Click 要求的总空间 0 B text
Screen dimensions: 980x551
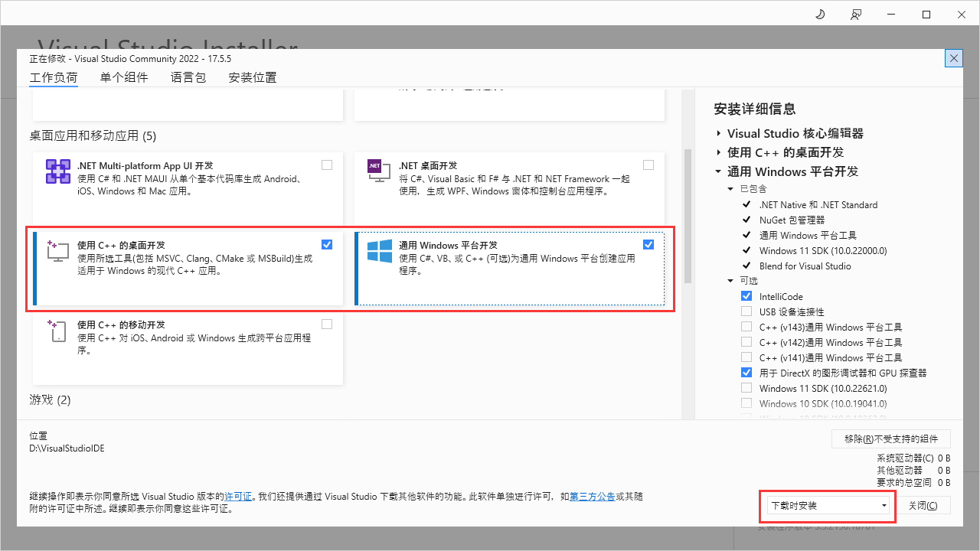tap(913, 483)
